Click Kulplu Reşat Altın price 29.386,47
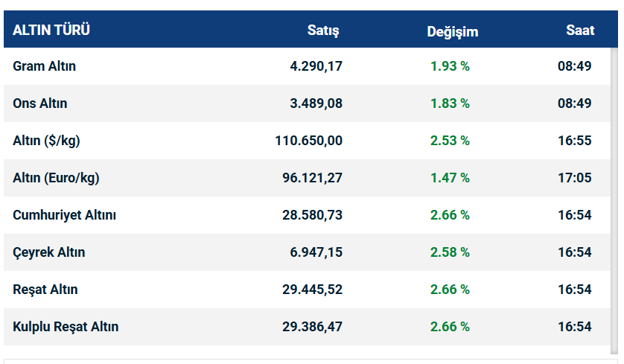The width and height of the screenshot is (624, 364). (312, 327)
